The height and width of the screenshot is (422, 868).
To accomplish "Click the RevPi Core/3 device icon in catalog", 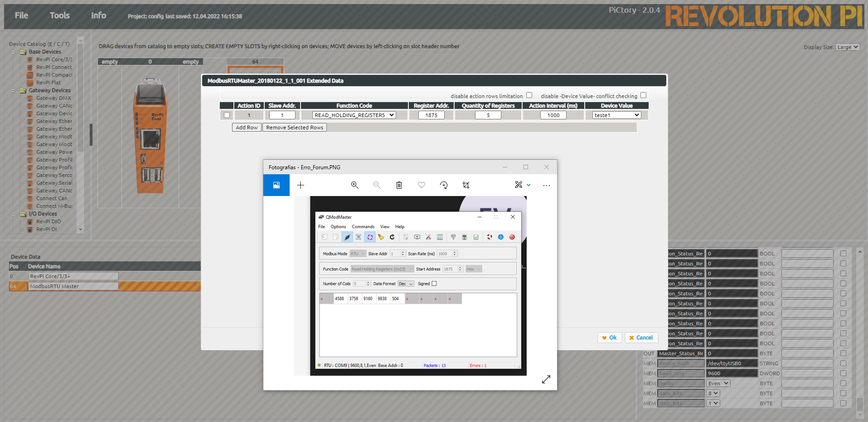I will [30, 59].
